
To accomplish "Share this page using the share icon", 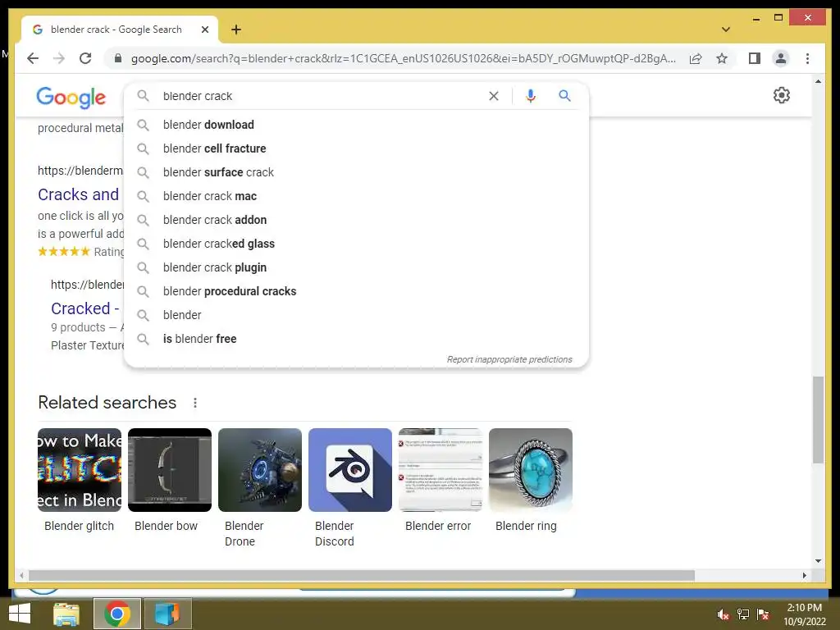I will click(696, 58).
